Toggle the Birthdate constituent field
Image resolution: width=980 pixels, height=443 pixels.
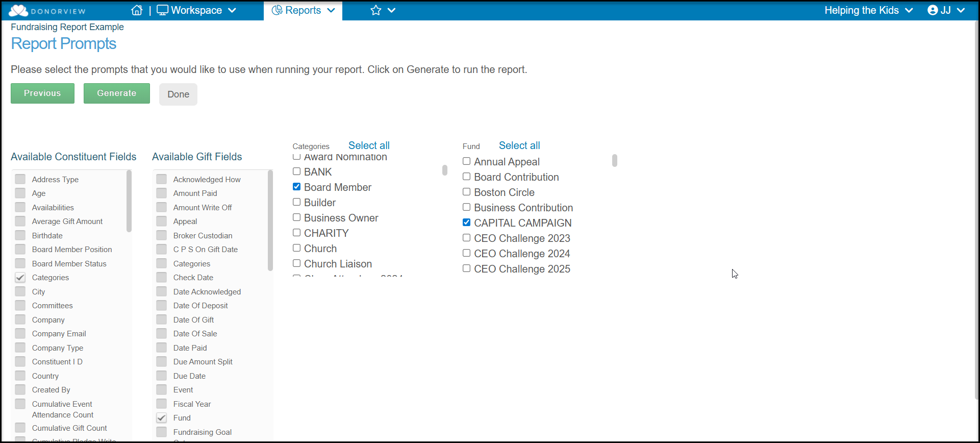[x=20, y=235]
